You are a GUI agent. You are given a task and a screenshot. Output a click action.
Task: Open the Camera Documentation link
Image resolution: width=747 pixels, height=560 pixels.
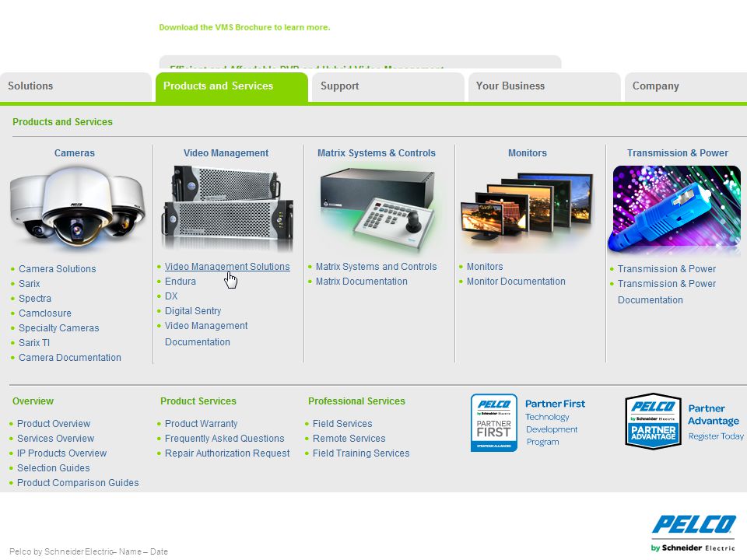[x=69, y=358]
